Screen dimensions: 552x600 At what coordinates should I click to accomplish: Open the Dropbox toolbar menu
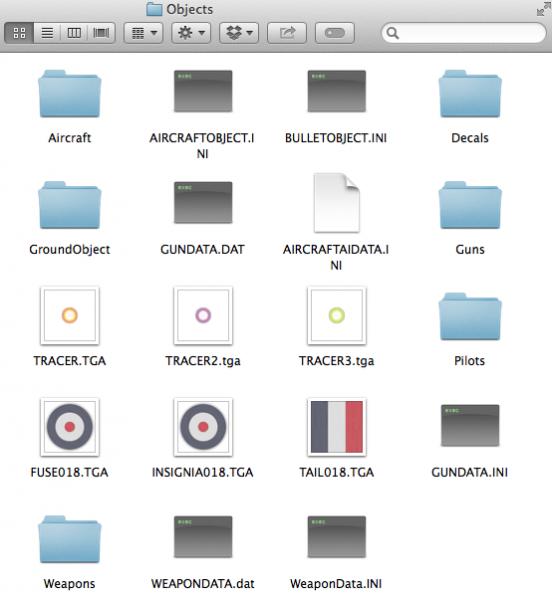239,33
